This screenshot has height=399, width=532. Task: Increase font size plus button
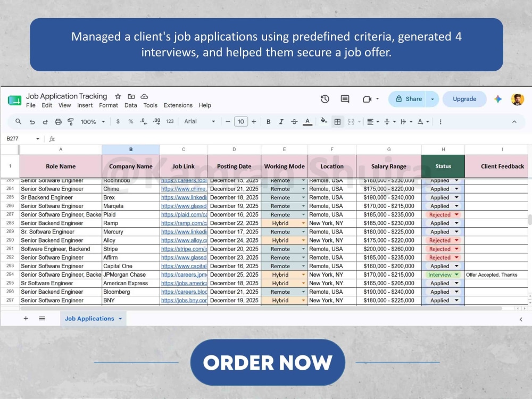[254, 121]
